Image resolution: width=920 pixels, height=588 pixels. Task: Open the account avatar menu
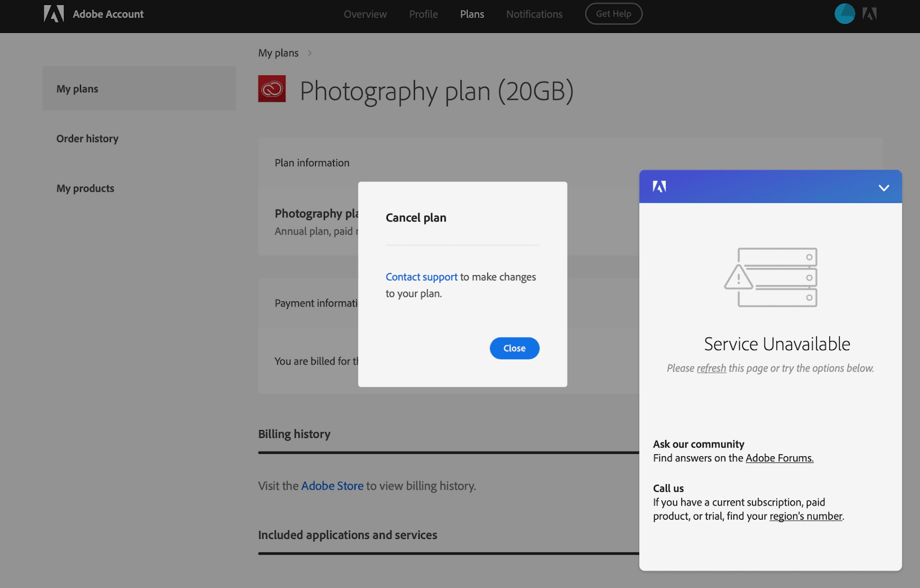click(x=844, y=13)
